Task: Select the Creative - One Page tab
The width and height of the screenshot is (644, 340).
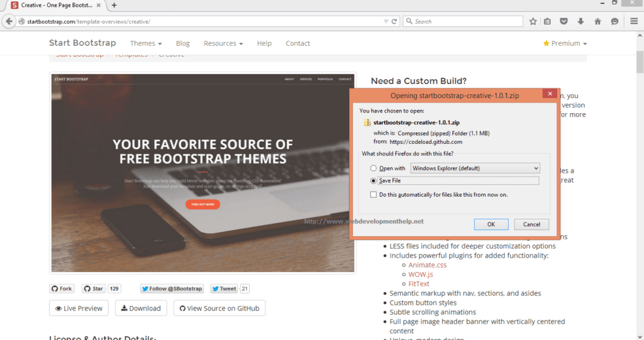Action: 57,5
